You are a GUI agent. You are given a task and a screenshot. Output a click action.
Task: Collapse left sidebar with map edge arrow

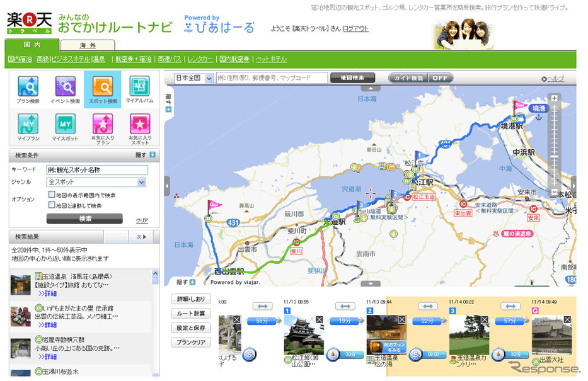point(167,186)
